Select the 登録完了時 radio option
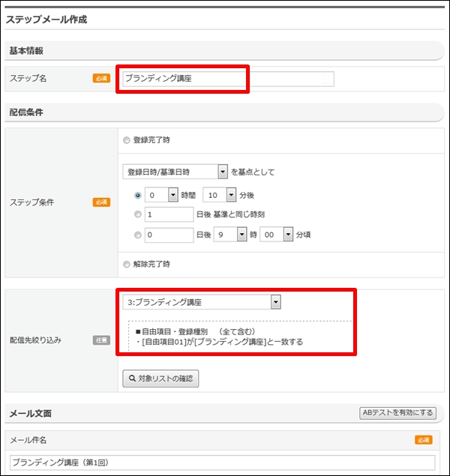Screen dimensions: 450x476 pyautogui.click(x=126, y=140)
